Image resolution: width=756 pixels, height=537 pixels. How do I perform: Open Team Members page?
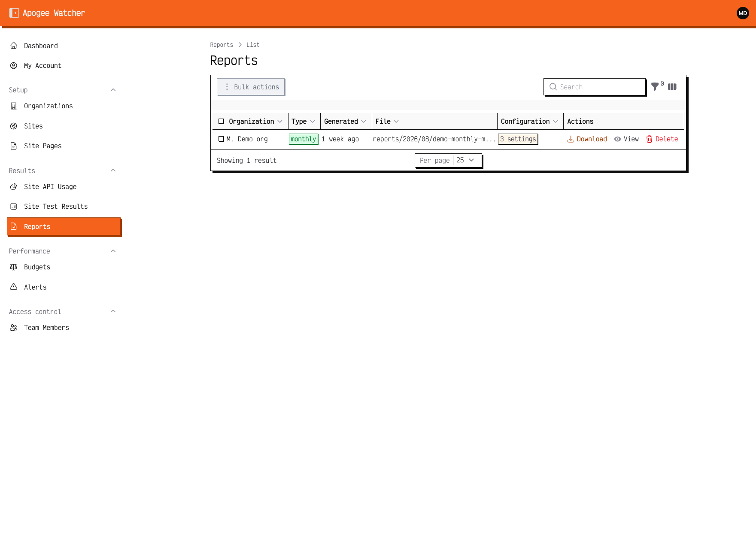pos(64,328)
